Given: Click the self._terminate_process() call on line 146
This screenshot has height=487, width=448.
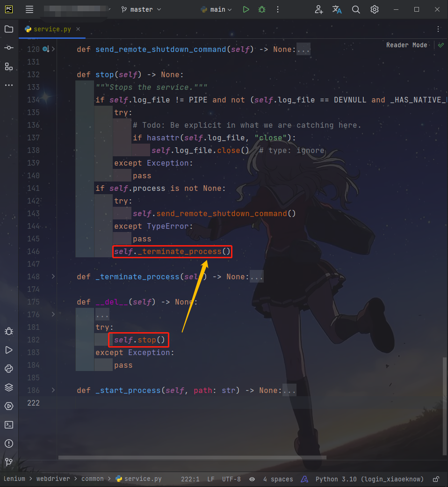Looking at the screenshot, I should (172, 251).
